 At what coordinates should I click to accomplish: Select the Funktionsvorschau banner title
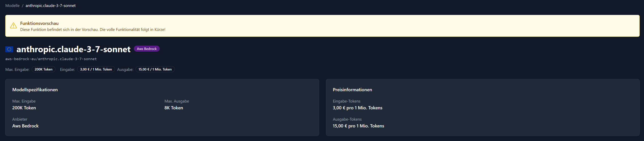tap(39, 23)
